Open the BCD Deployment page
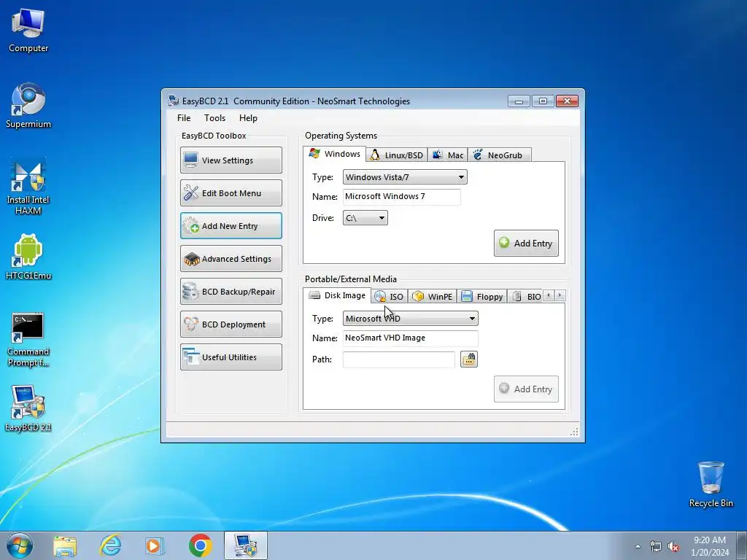 pos(231,324)
